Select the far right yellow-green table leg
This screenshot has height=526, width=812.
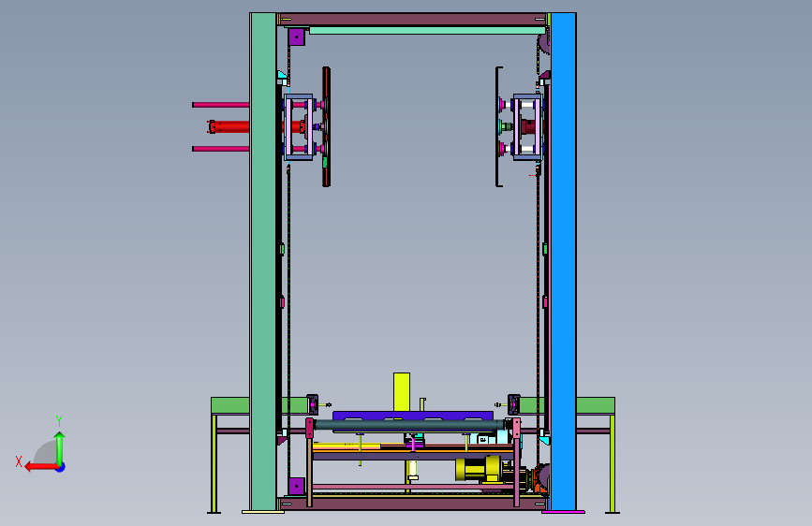[x=613, y=463]
